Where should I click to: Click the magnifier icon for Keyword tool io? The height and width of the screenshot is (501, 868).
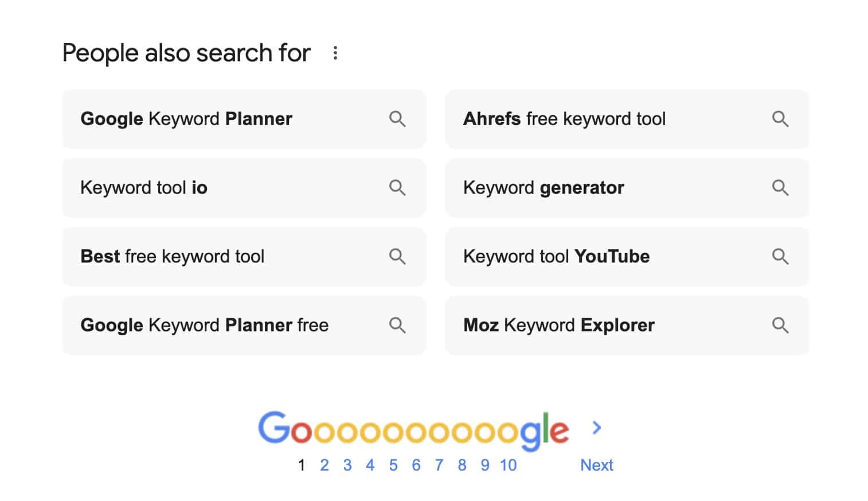[398, 188]
